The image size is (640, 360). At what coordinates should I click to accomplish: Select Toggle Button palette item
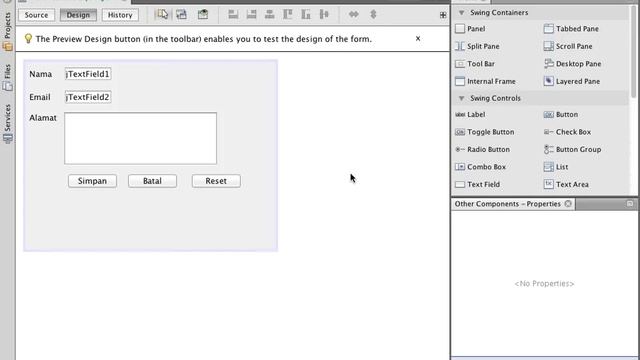tap(484, 132)
